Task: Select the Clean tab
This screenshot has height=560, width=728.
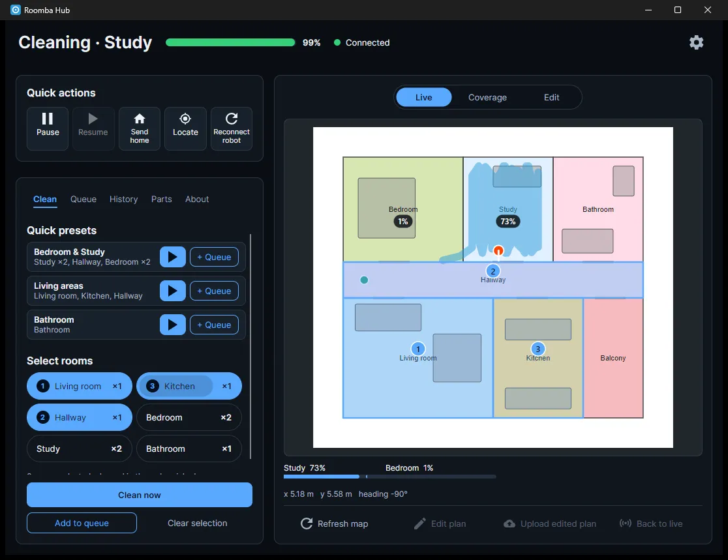Action: pyautogui.click(x=45, y=199)
